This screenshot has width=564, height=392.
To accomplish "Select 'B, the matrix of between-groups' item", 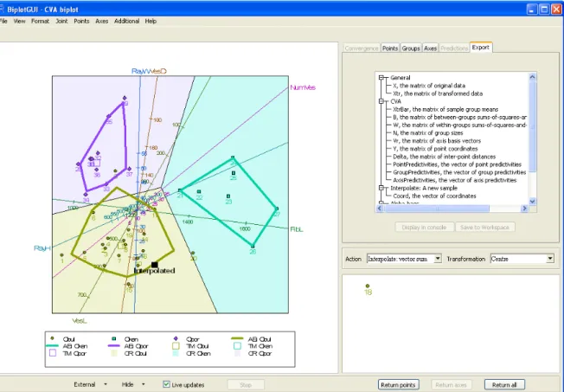I will (x=459, y=117).
